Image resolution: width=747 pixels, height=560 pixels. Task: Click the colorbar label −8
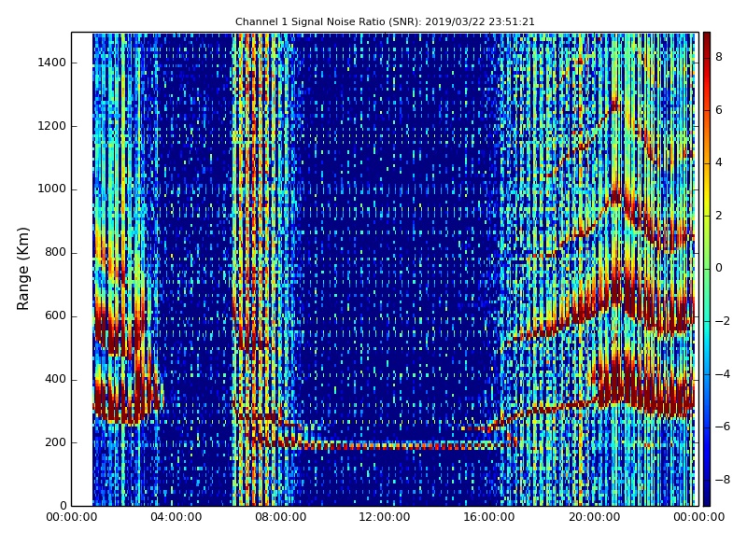tap(723, 480)
